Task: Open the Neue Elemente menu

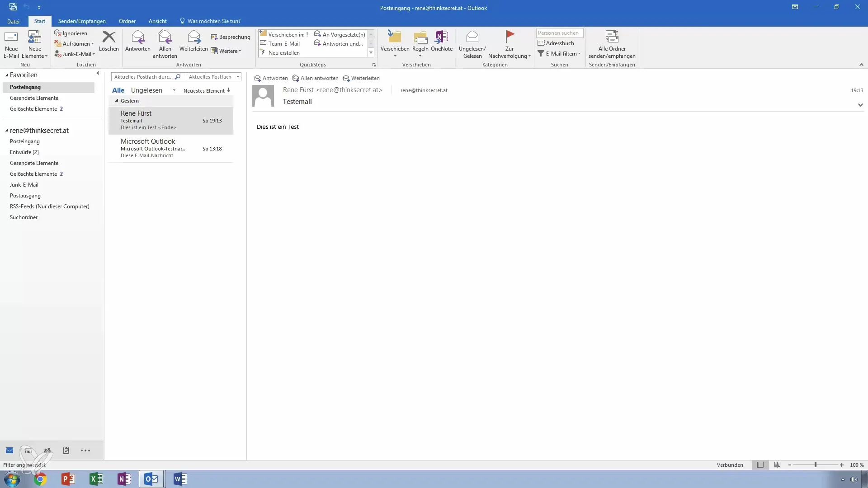Action: (x=34, y=44)
